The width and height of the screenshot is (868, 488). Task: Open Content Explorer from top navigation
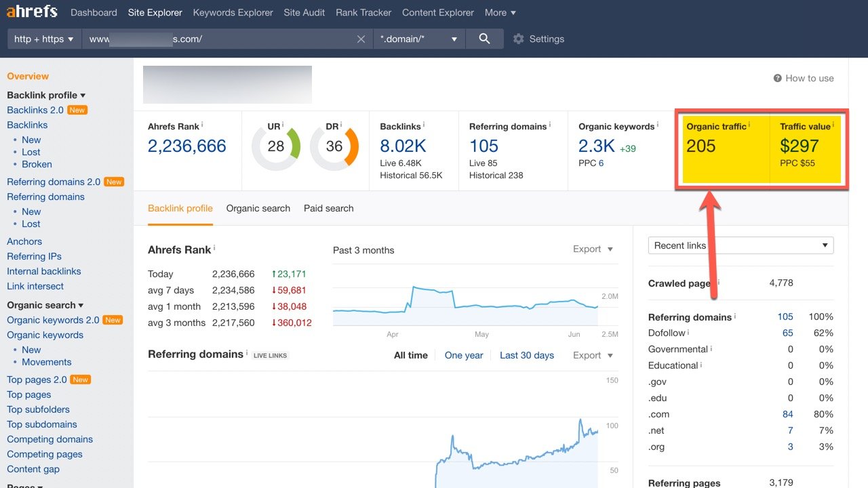438,12
